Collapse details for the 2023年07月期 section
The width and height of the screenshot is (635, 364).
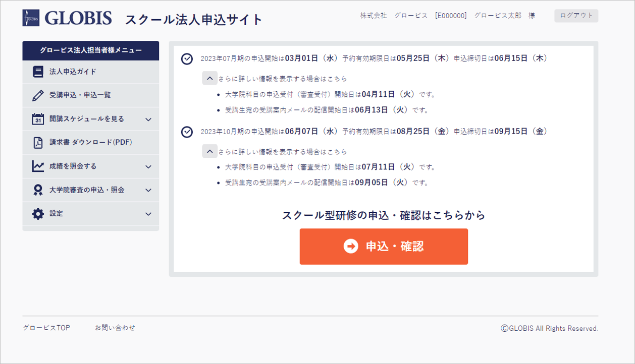pyautogui.click(x=209, y=79)
